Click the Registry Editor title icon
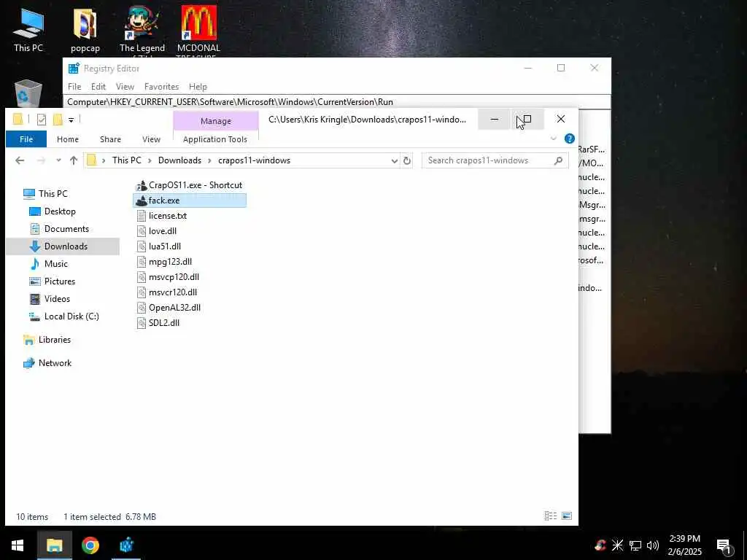The width and height of the screenshot is (747, 560). (x=74, y=69)
